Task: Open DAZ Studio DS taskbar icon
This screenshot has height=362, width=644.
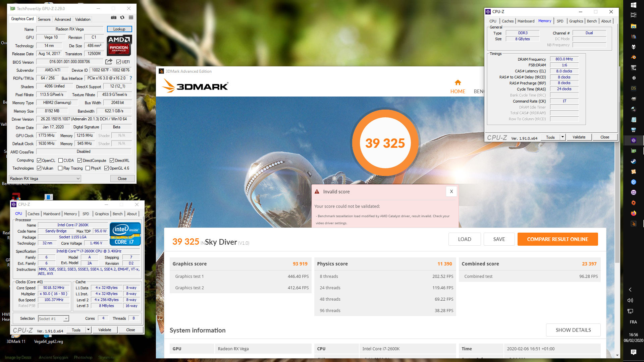Action: point(633,88)
